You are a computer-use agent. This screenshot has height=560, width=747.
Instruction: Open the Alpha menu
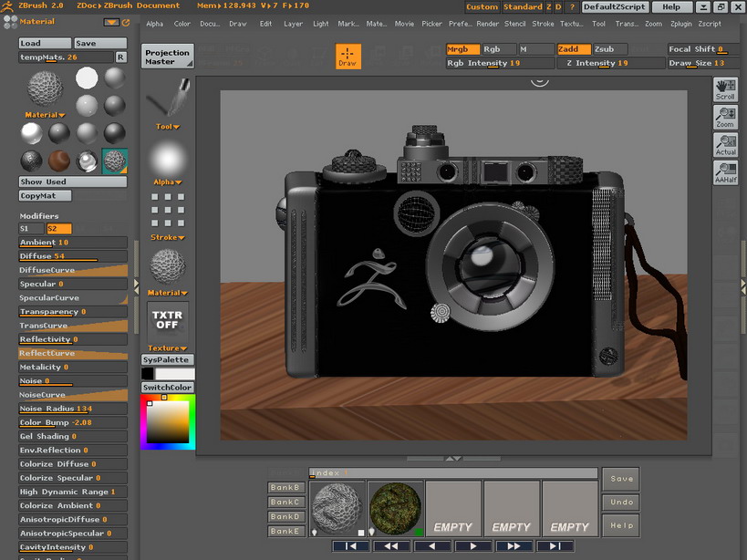pyautogui.click(x=154, y=24)
